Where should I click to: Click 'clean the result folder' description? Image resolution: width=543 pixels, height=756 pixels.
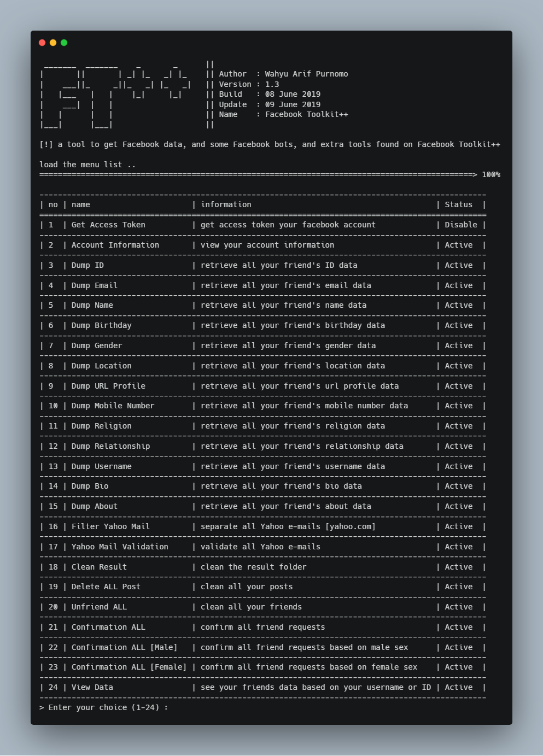[x=254, y=567]
